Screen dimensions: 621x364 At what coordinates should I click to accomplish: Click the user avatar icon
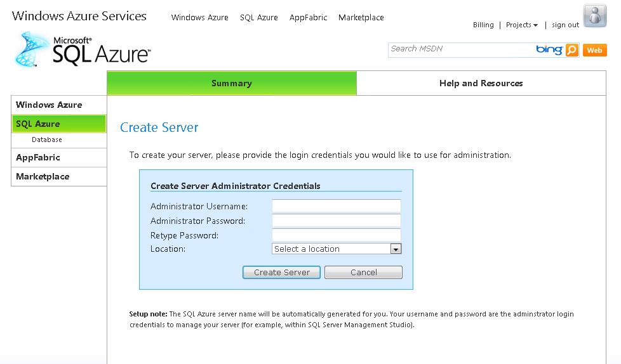[594, 15]
